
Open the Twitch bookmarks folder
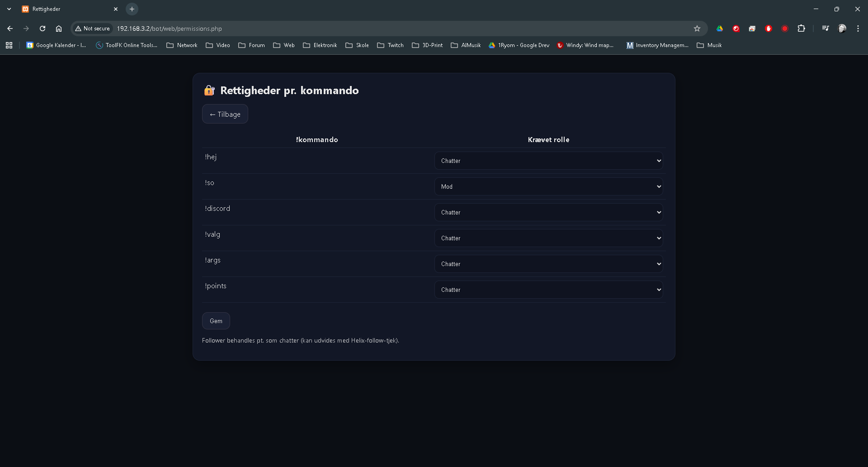[391, 45]
